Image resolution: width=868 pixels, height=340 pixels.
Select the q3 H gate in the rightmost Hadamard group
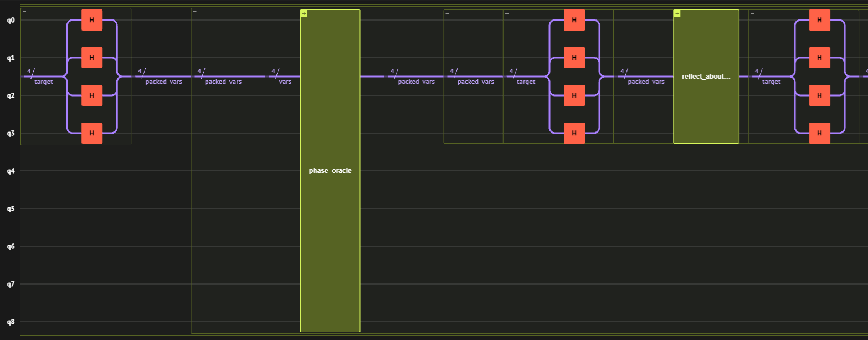(820, 133)
